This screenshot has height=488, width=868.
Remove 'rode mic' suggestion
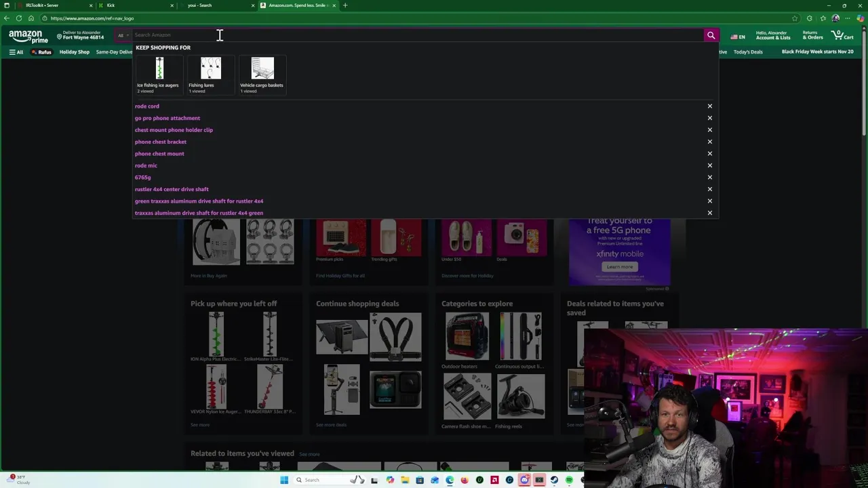(710, 165)
